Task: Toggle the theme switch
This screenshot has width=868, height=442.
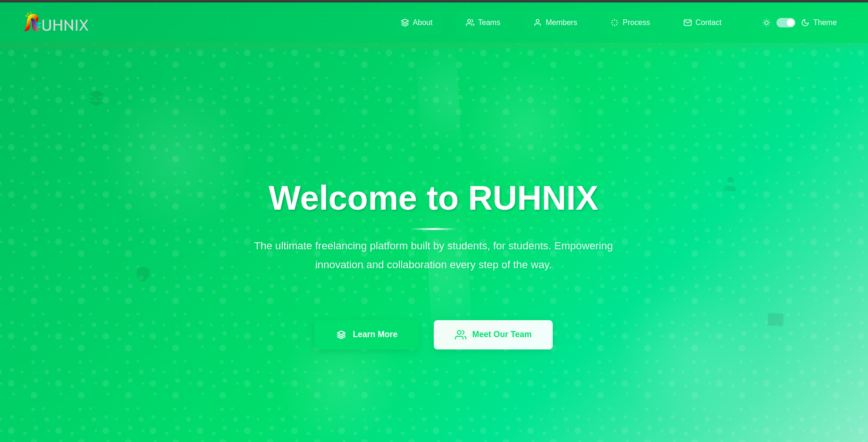Action: tap(785, 22)
